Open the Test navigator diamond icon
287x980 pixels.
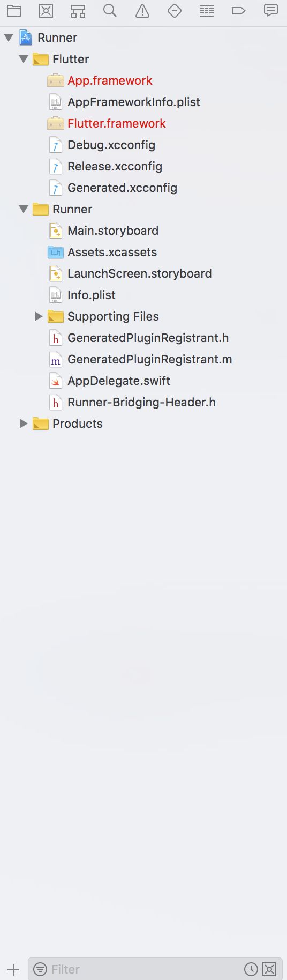point(175,11)
